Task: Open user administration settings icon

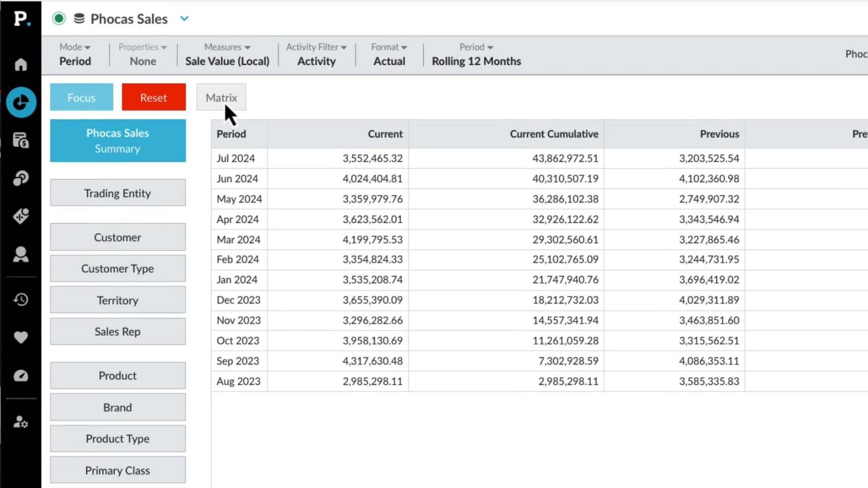Action: tap(20, 422)
